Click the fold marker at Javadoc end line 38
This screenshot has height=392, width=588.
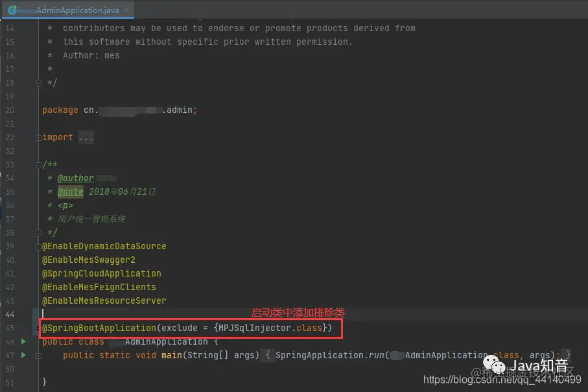(38, 233)
